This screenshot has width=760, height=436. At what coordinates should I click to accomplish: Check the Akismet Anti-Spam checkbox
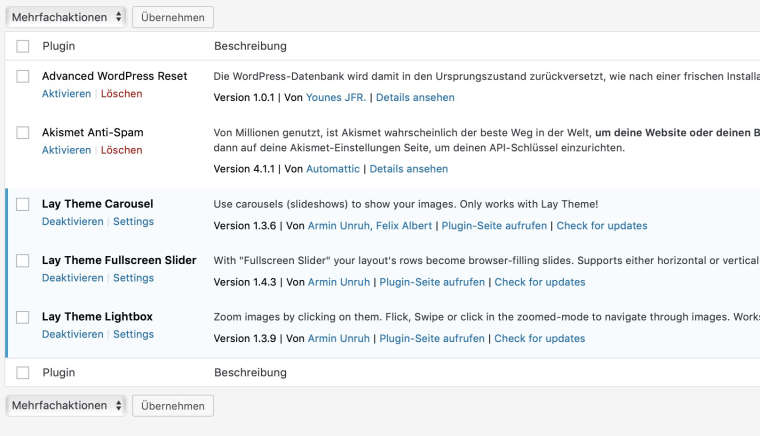click(x=23, y=132)
